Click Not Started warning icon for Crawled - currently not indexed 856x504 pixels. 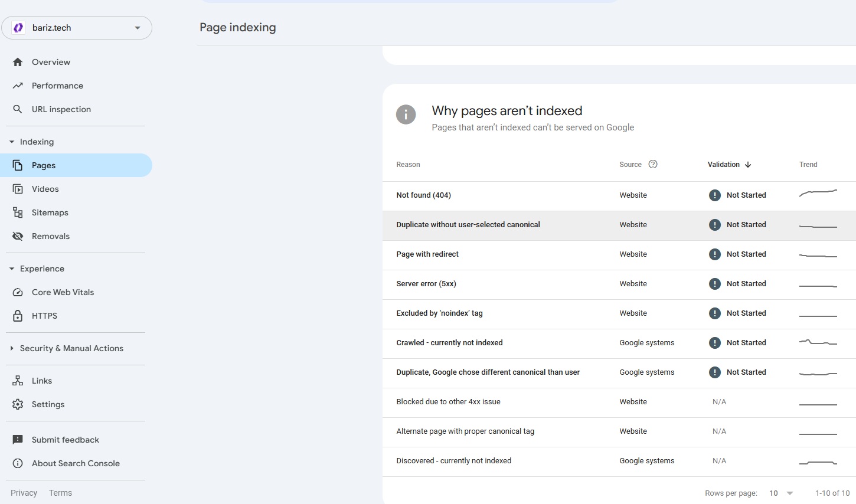click(715, 343)
